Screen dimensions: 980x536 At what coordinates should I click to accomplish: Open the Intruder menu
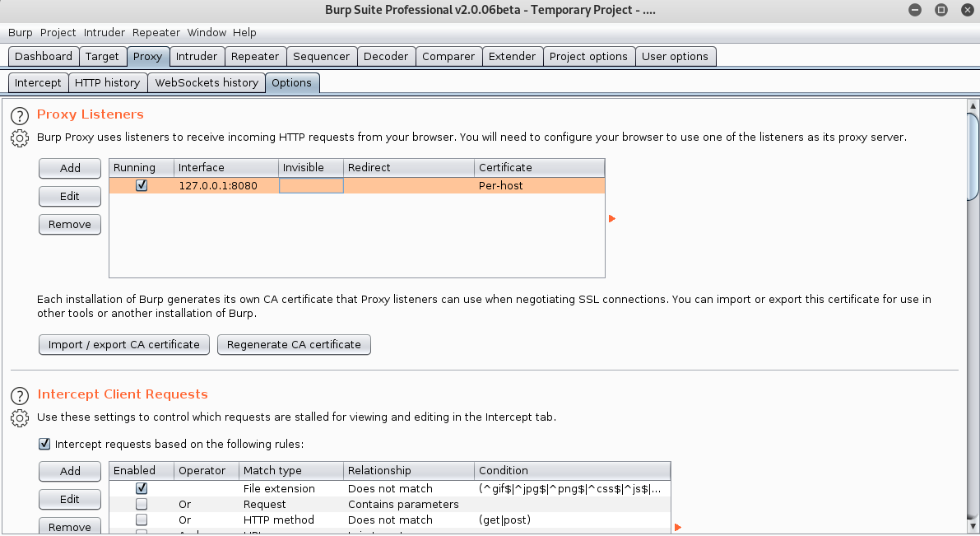[x=104, y=33]
